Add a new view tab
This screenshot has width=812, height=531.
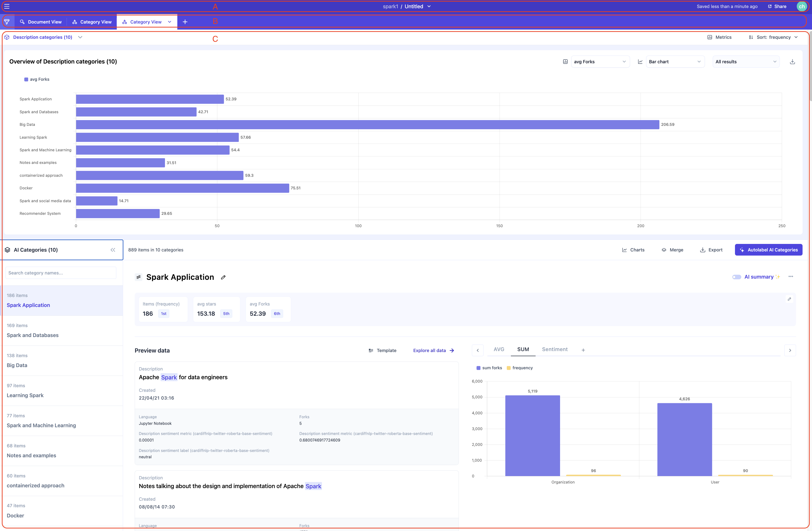[x=185, y=22]
